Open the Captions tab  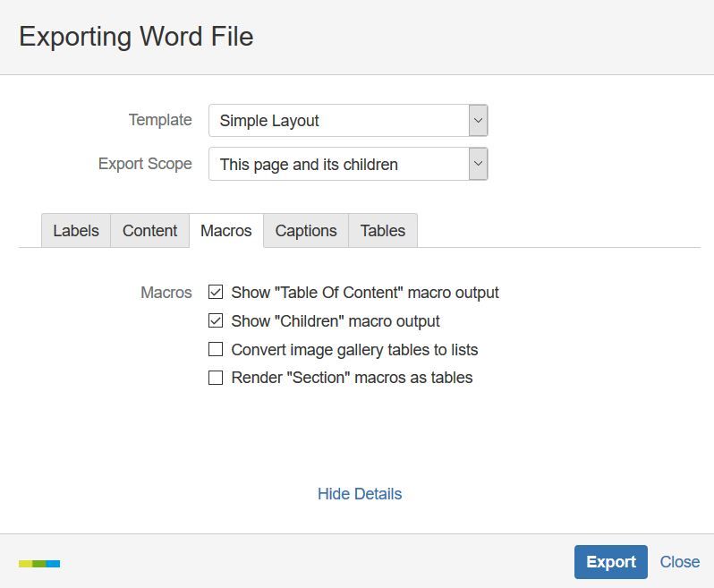coord(306,231)
